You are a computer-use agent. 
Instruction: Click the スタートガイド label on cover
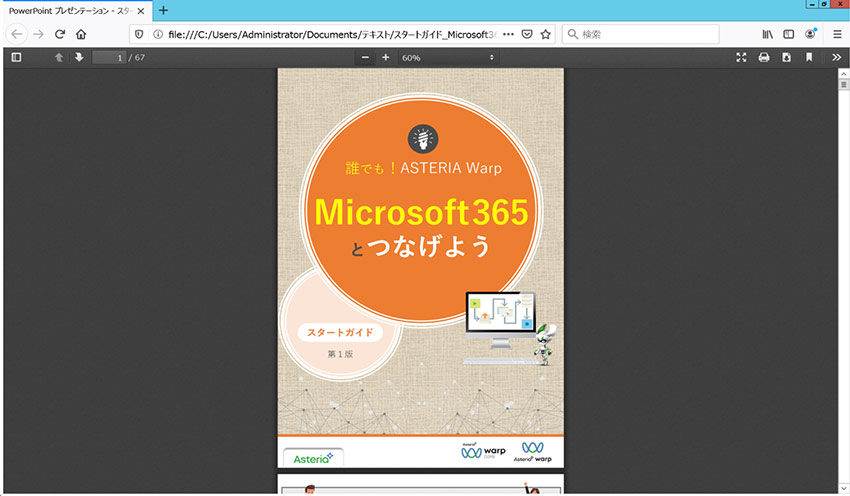tap(340, 332)
